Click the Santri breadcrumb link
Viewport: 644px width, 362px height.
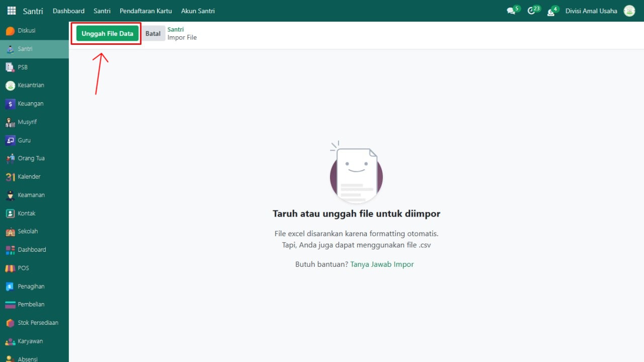pos(176,30)
